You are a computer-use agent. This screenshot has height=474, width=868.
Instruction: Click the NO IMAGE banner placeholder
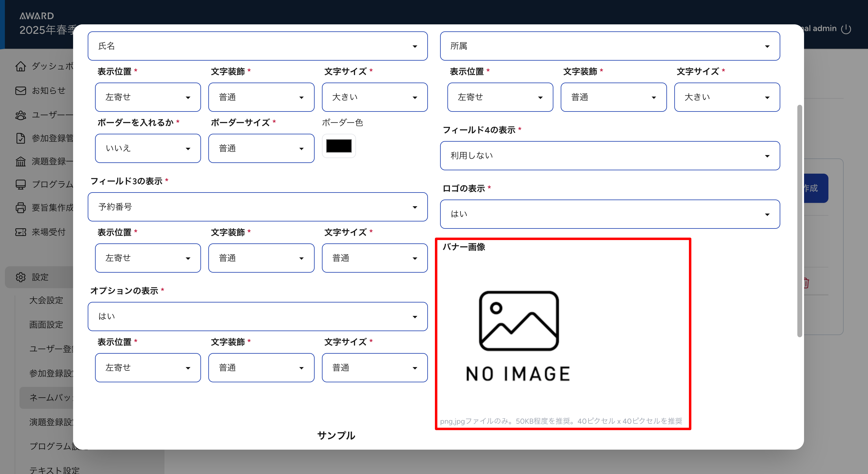(518, 336)
